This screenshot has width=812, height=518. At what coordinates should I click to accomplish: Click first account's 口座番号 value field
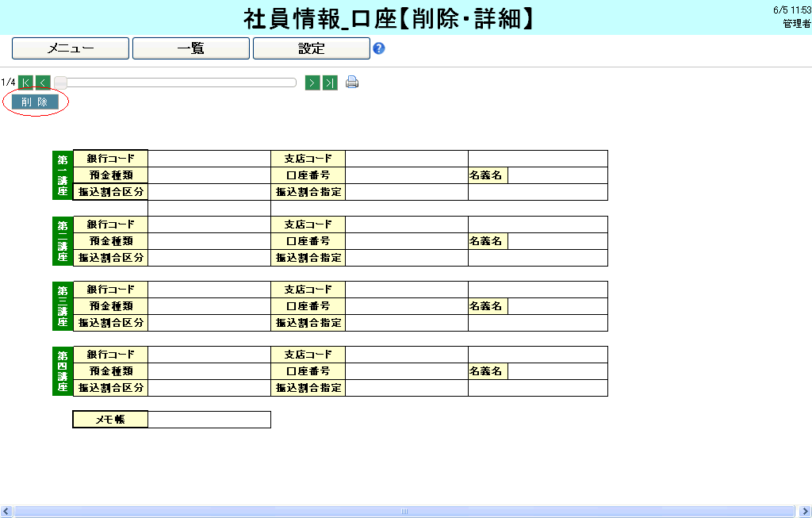[406, 175]
